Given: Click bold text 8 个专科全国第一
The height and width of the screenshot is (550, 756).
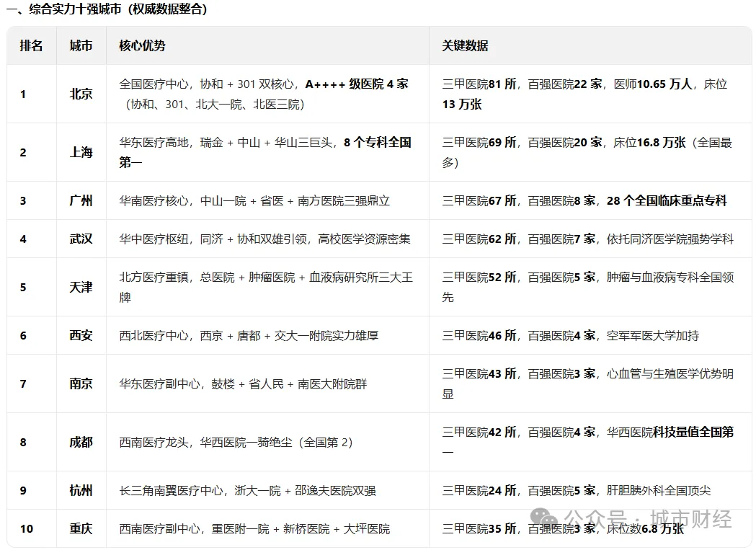Looking at the screenshot, I should pos(265,152).
